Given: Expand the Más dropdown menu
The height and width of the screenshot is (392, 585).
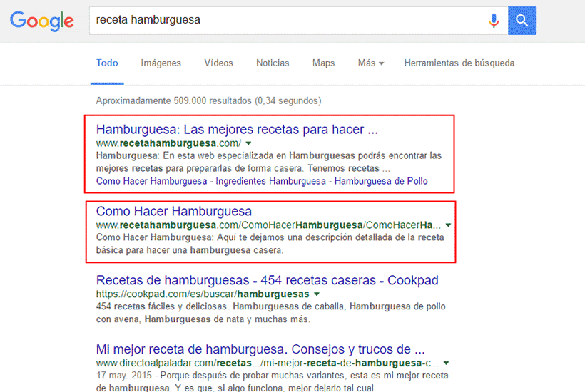Looking at the screenshot, I should [x=371, y=63].
